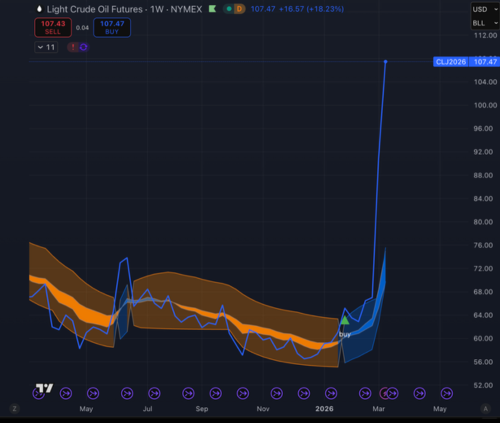Screen dimensions: 500x423
Task: Open the BLL unit dropdown
Action: coord(485,23)
